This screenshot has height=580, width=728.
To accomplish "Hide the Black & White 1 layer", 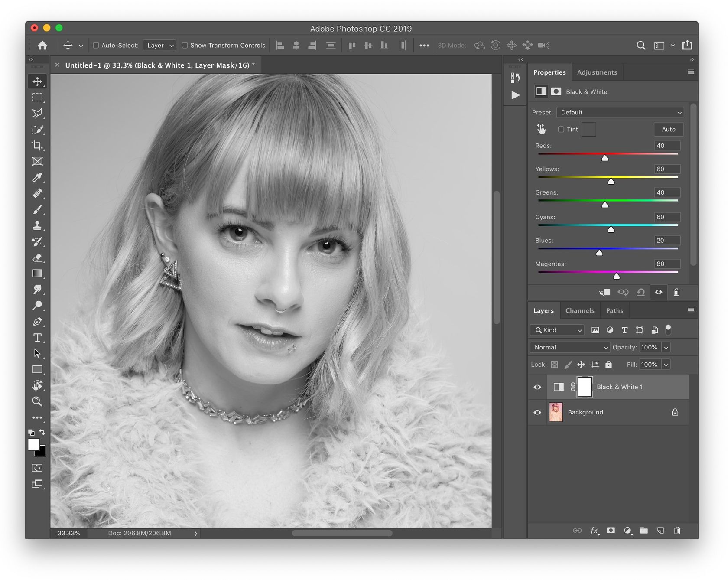I will [x=537, y=387].
